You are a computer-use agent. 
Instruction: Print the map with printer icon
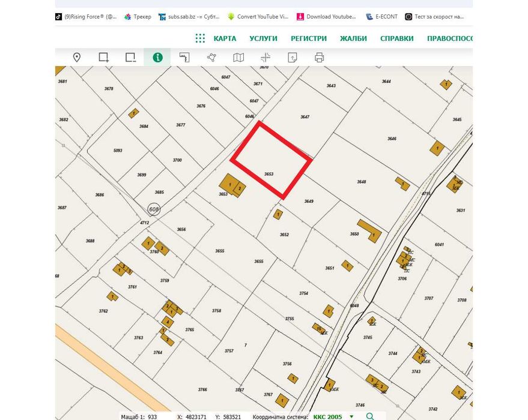tap(319, 58)
